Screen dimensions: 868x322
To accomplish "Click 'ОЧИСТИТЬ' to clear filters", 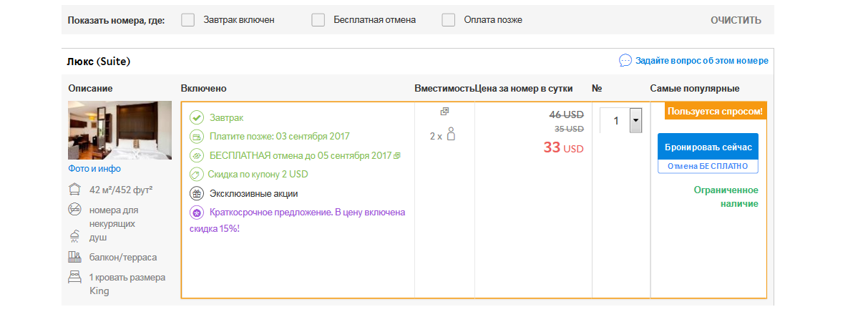I will [x=736, y=20].
